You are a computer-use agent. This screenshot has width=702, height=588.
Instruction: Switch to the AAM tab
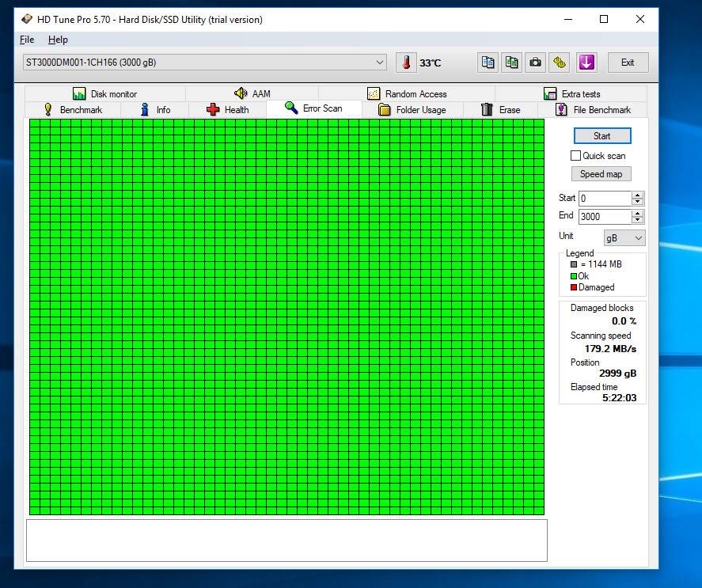click(x=252, y=94)
